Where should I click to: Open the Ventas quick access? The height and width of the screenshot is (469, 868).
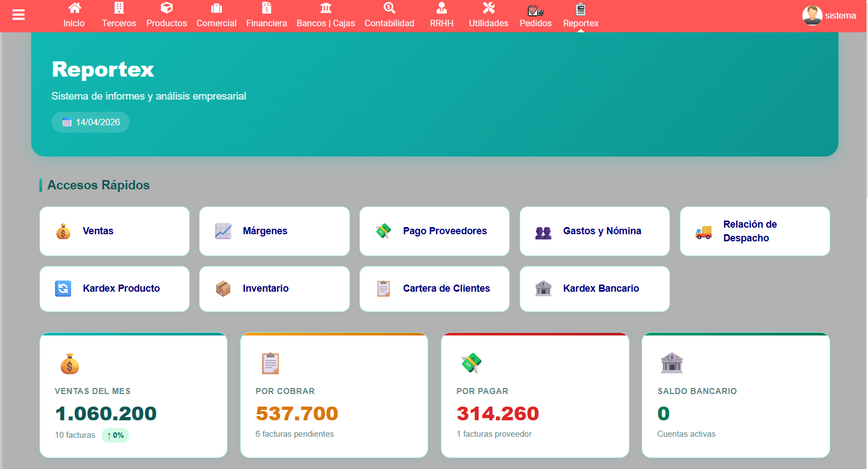(114, 231)
